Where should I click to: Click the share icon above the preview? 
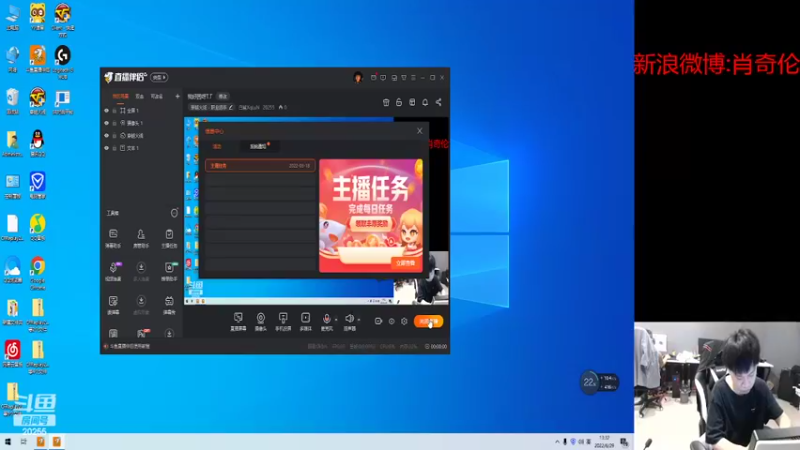(x=438, y=103)
